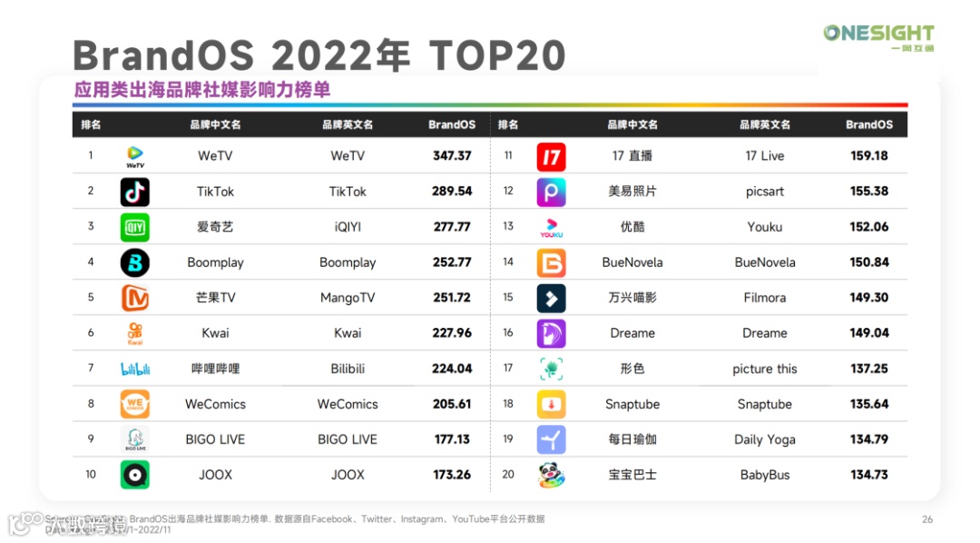Viewport: 980px width, 543px height.
Task: Click the WeComics orange icon
Action: [135, 404]
